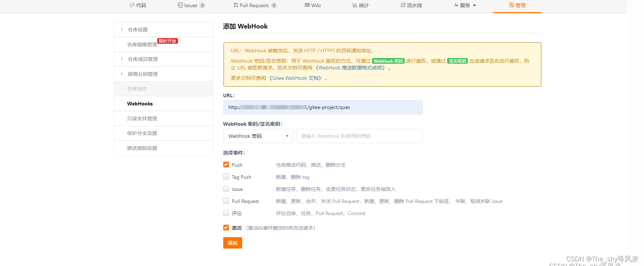Click the 代码 code brackets icon
This screenshot has width=644, height=266.
click(132, 5)
